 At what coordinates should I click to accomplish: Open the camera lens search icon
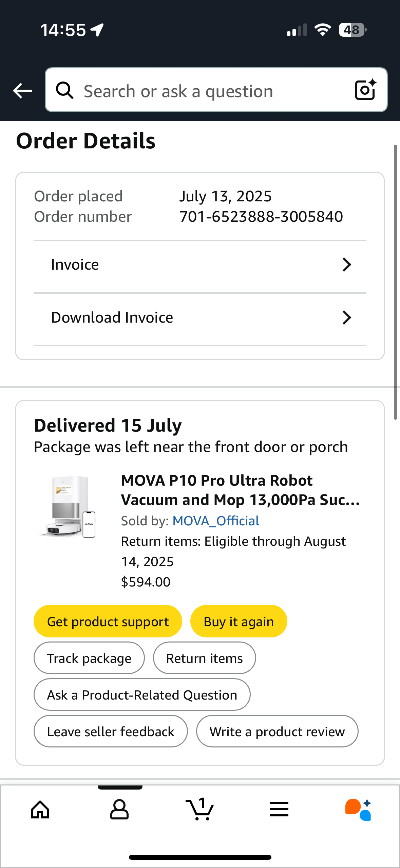coord(365,90)
